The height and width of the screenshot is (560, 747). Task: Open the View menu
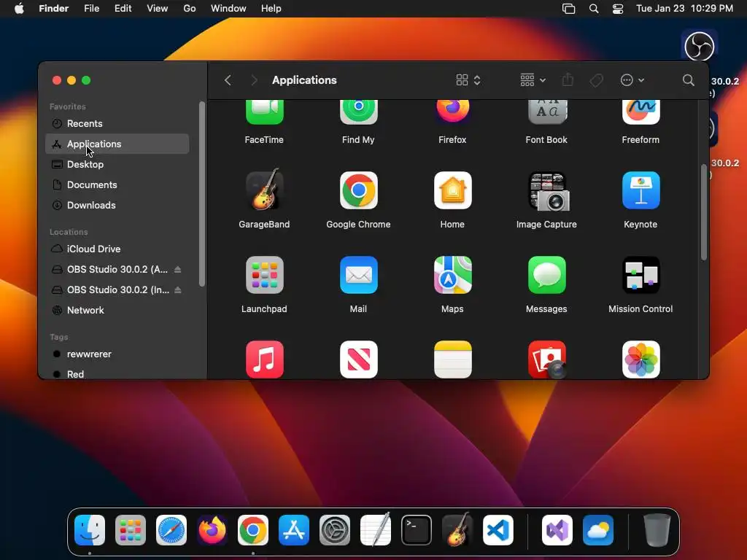coord(158,9)
